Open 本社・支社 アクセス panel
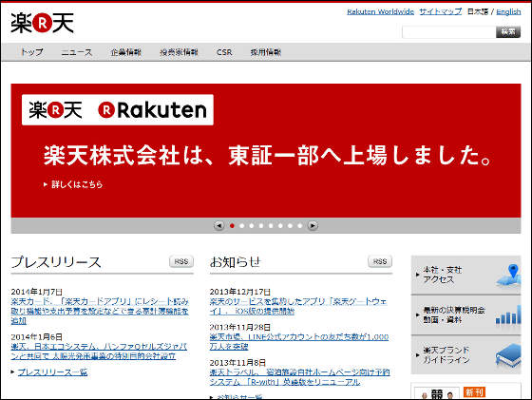 click(465, 276)
